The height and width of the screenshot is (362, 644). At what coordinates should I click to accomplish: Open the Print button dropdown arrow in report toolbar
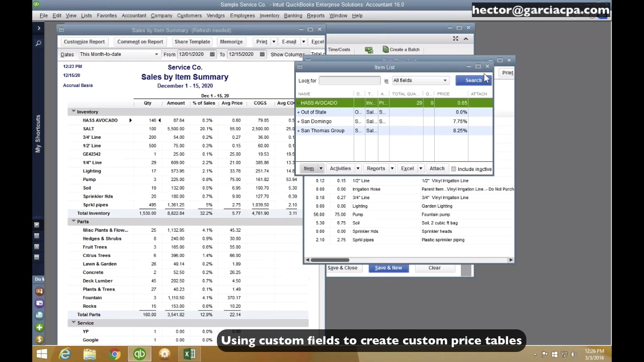[x=274, y=42]
